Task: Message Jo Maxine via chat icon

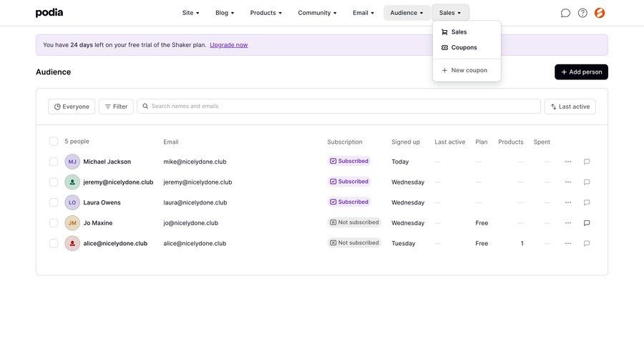Action: 587,223
